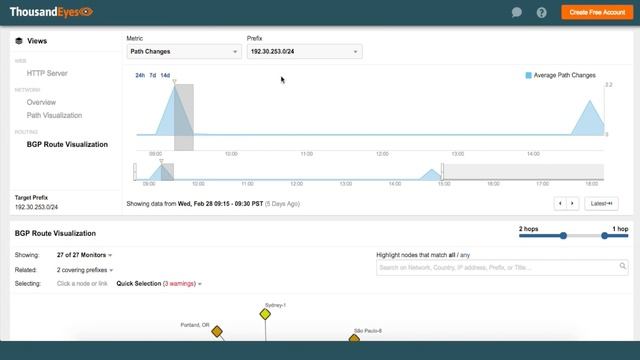Go to next time interval arrow
This screenshot has height=360, width=640.
pos(572,204)
